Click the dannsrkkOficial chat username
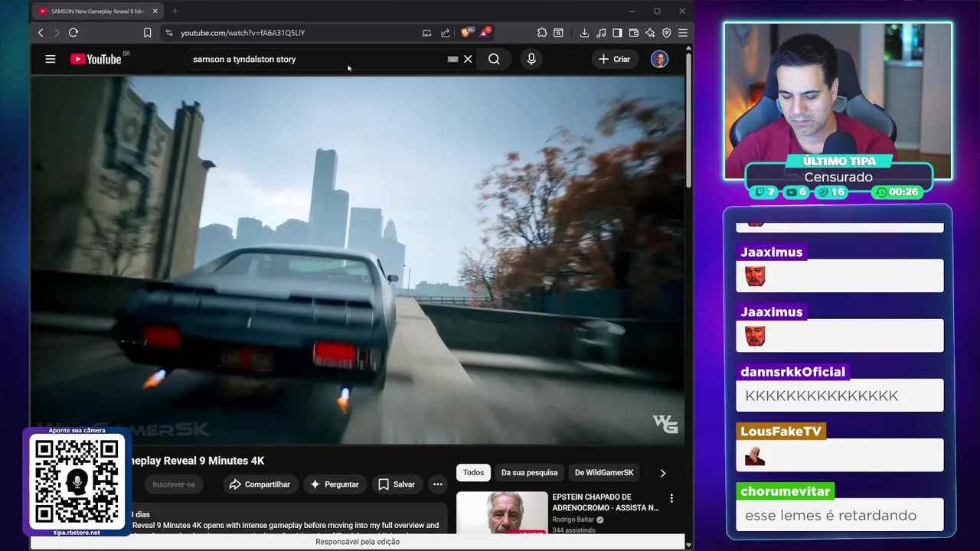 pos(793,372)
